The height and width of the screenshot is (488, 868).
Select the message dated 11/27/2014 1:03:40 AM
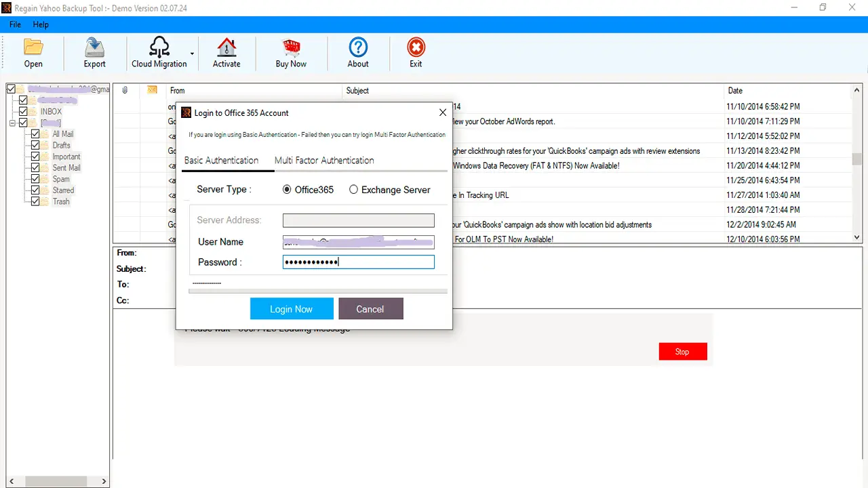point(763,195)
